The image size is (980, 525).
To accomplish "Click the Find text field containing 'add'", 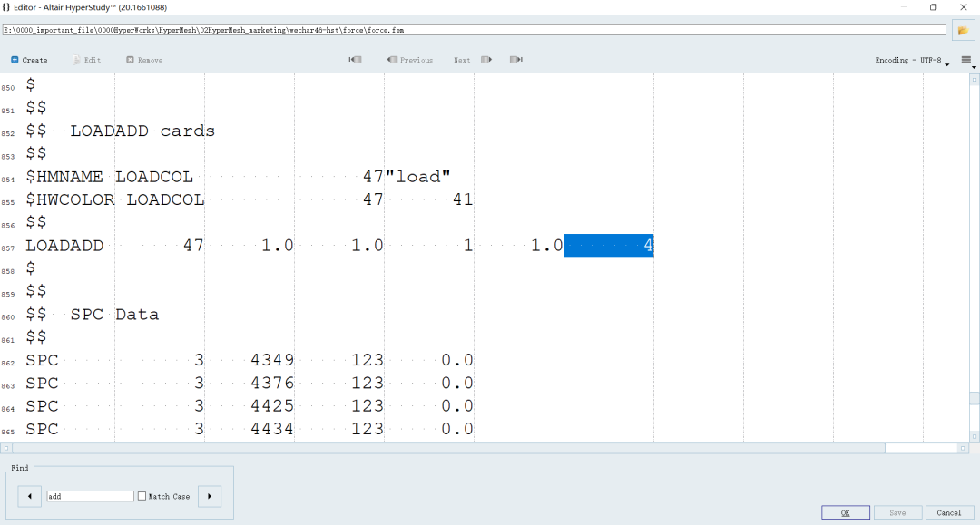I will 90,496.
